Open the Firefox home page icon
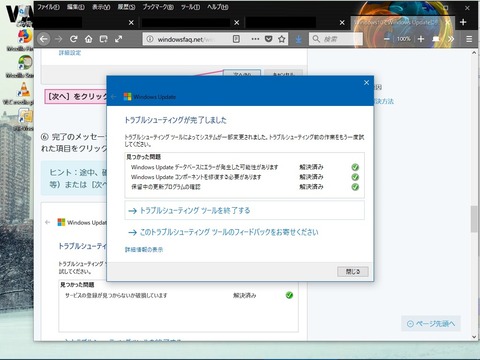 pos(88,39)
